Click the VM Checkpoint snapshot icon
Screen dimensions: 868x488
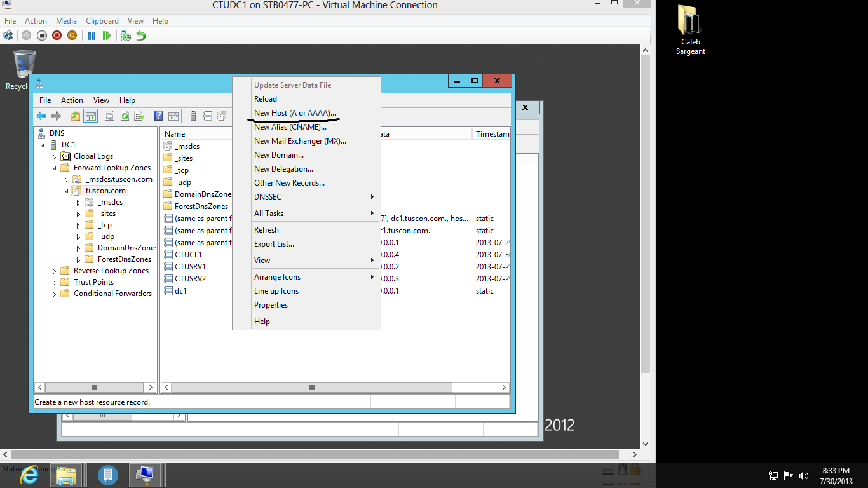tap(126, 36)
